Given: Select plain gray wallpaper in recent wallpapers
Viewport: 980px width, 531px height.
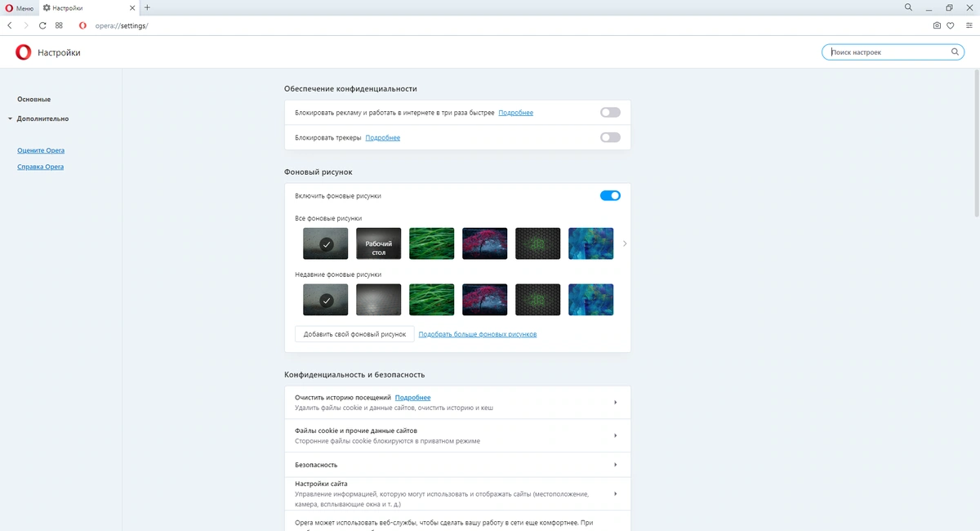Looking at the screenshot, I should [x=378, y=300].
